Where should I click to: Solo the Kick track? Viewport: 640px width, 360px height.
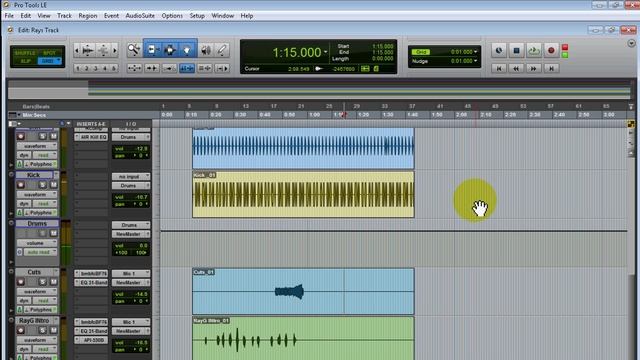pyautogui.click(x=42, y=185)
